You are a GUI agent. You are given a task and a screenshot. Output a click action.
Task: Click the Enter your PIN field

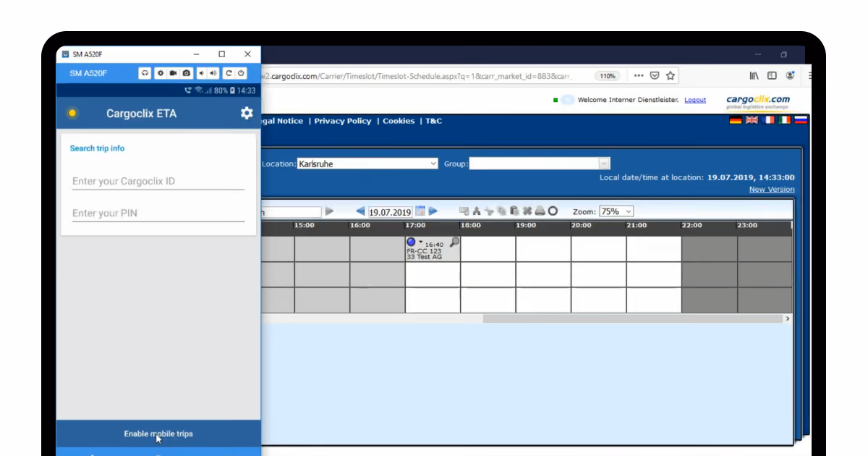tap(158, 213)
